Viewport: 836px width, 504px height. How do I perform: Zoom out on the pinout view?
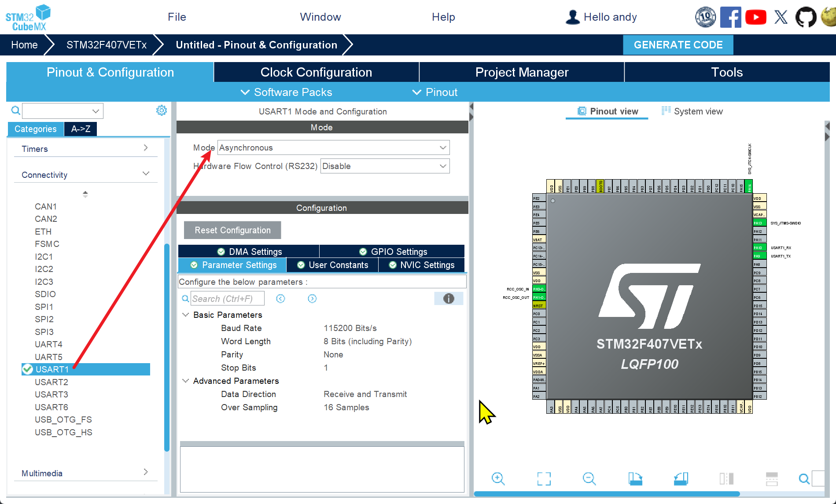(x=589, y=478)
